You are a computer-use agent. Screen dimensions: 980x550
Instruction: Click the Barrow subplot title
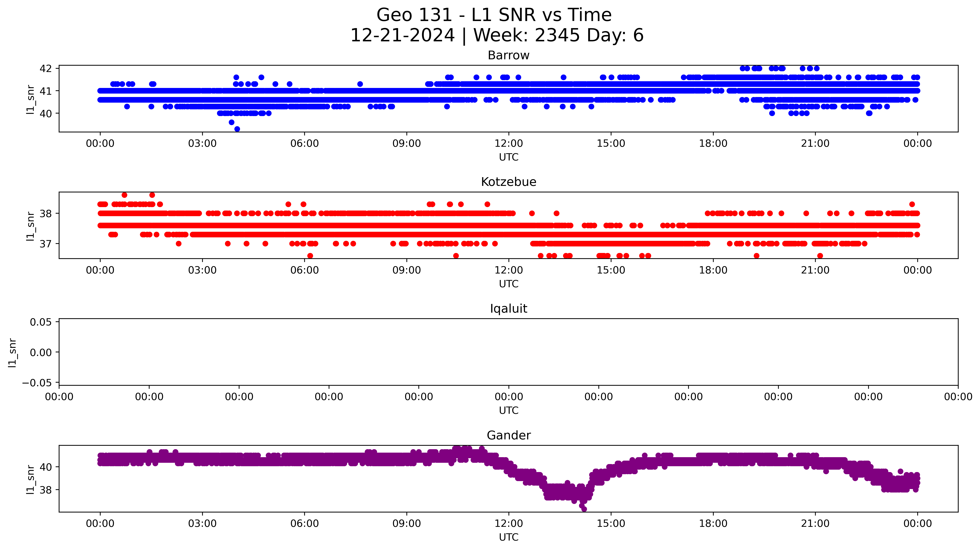point(508,55)
